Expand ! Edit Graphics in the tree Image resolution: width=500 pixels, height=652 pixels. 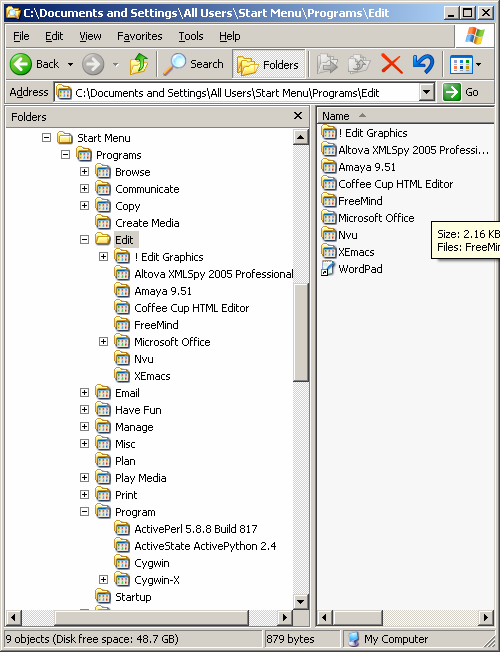[x=104, y=257]
